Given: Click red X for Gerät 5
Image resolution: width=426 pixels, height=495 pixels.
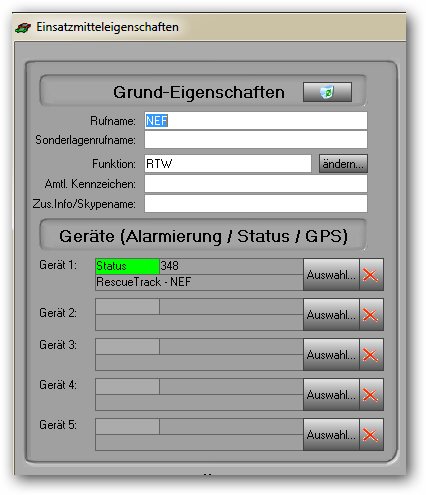Looking at the screenshot, I should pyautogui.click(x=371, y=435).
